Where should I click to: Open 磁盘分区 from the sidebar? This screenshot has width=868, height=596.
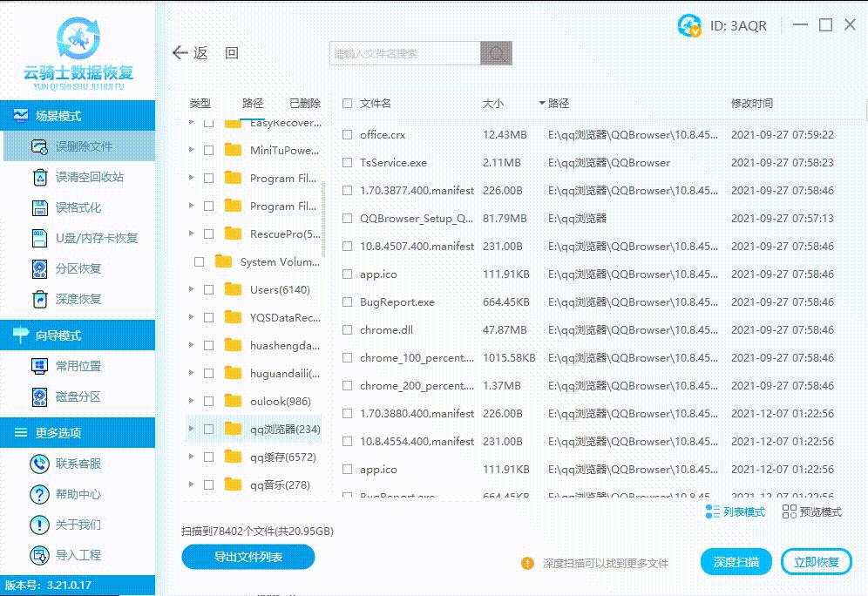click(78, 396)
